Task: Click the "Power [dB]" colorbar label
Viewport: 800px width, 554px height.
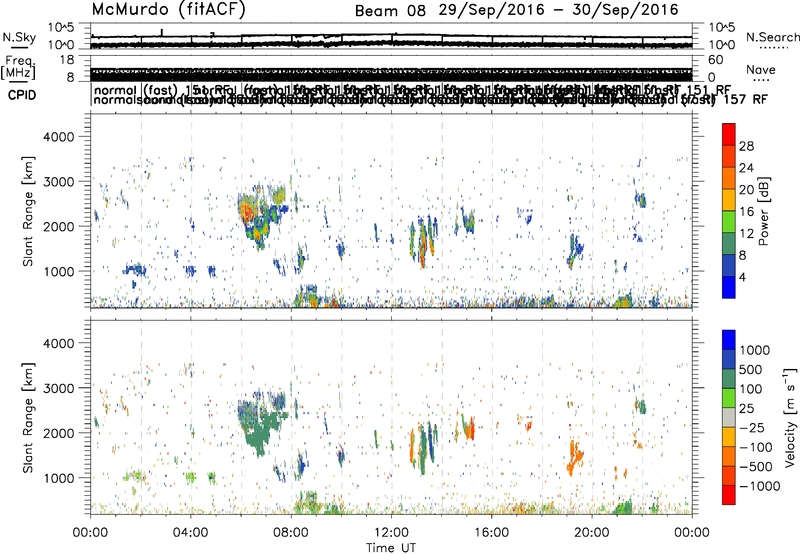Action: (764, 211)
